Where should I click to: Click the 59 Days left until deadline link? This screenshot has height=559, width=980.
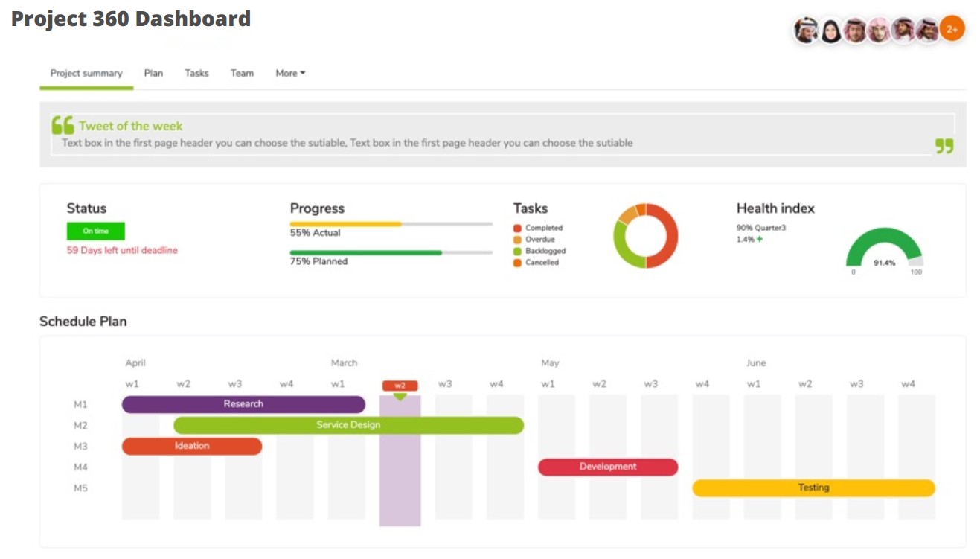click(122, 250)
